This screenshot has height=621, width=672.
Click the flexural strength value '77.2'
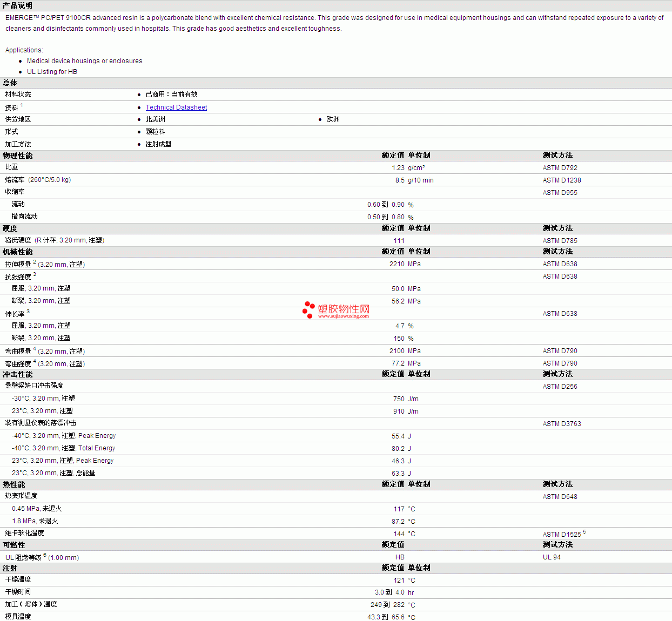tap(398, 363)
